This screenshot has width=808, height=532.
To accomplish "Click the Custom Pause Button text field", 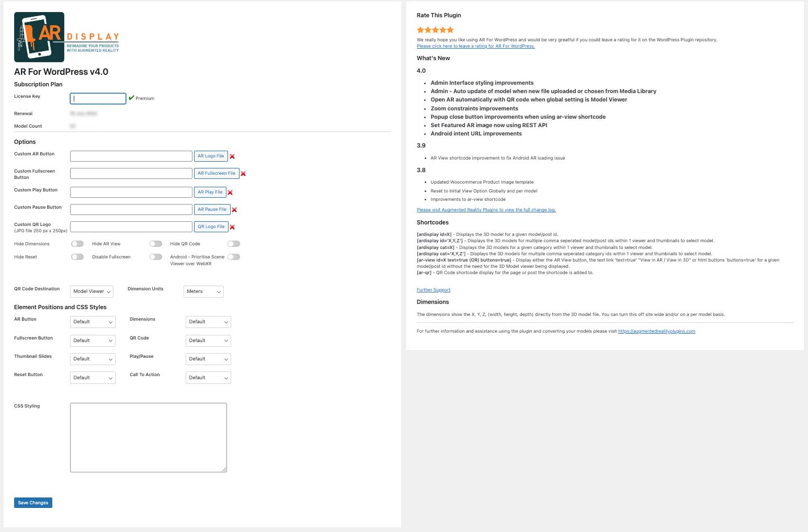I will pos(131,209).
